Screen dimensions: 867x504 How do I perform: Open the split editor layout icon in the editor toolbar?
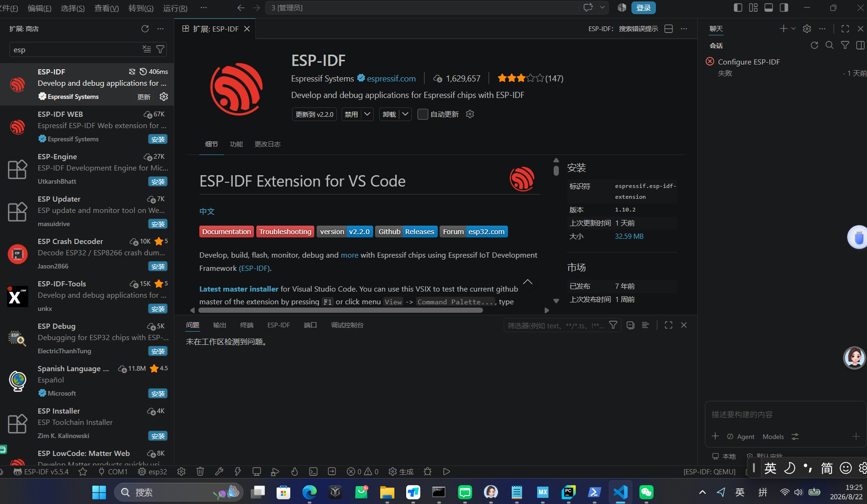click(669, 29)
